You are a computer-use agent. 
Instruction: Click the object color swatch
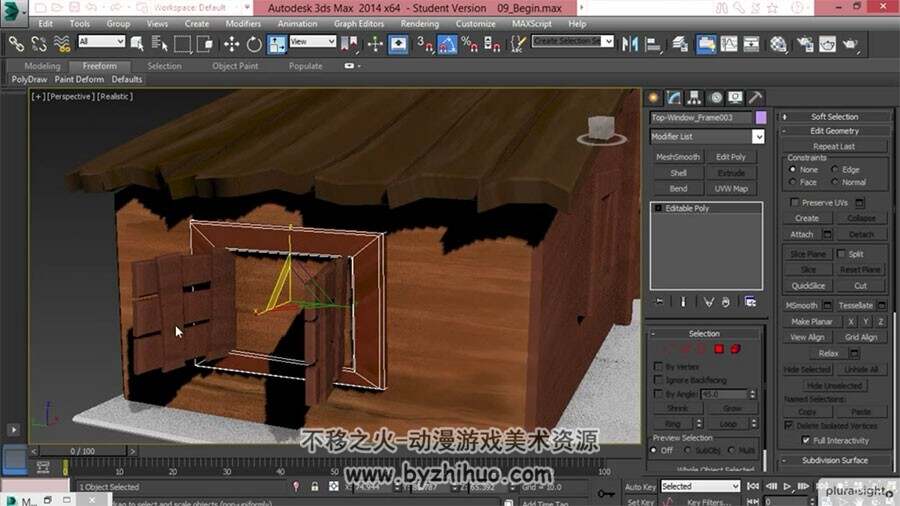click(x=761, y=118)
